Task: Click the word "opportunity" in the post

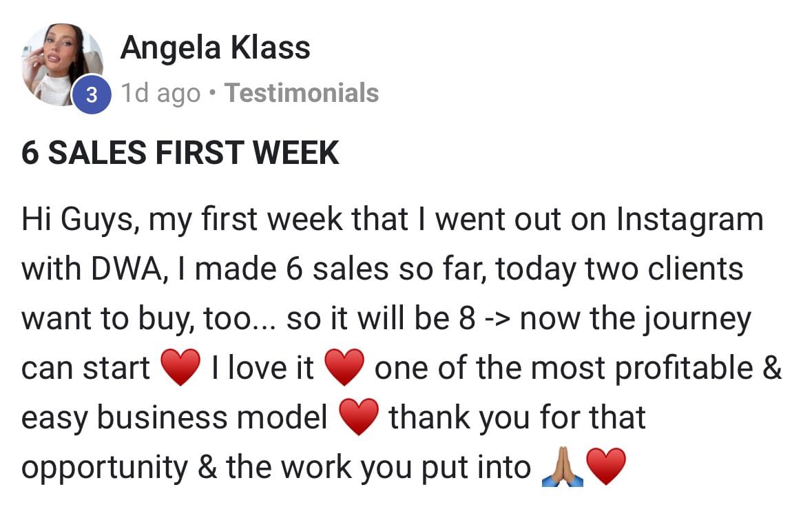Action: click(104, 468)
